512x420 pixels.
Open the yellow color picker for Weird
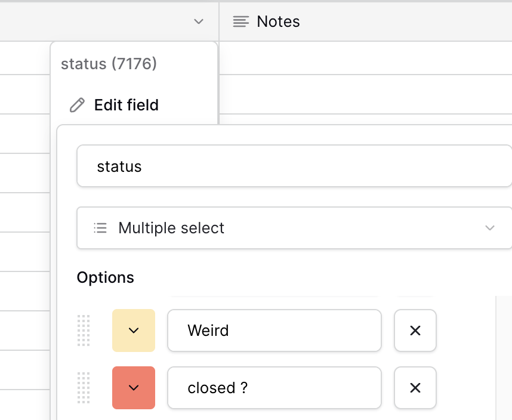coord(134,331)
